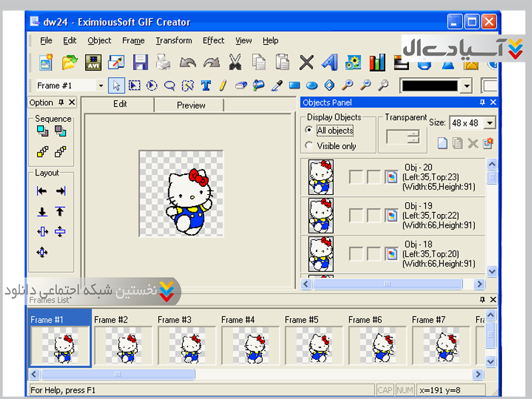The height and width of the screenshot is (399, 532).
Task: Expand the black color dropdown arrow
Action: coord(467,86)
